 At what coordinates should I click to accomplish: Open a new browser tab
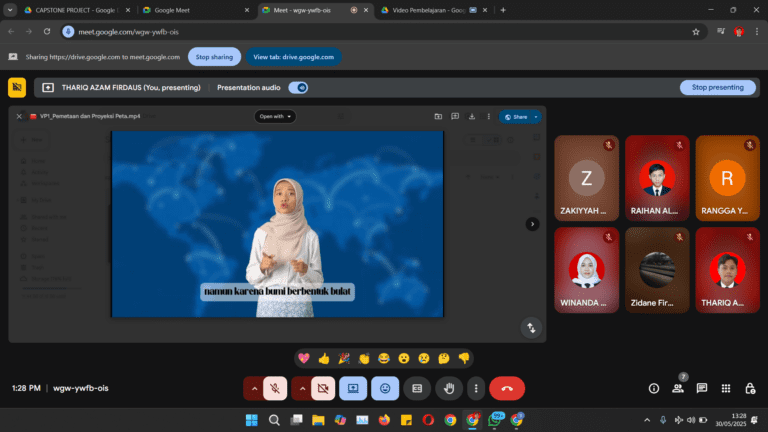[503, 10]
